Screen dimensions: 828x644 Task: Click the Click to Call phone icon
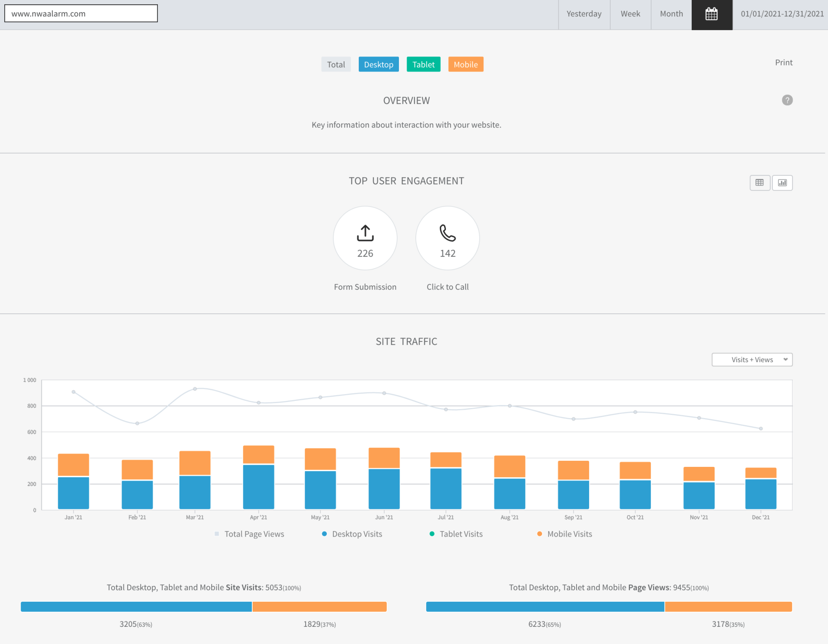coord(447,233)
